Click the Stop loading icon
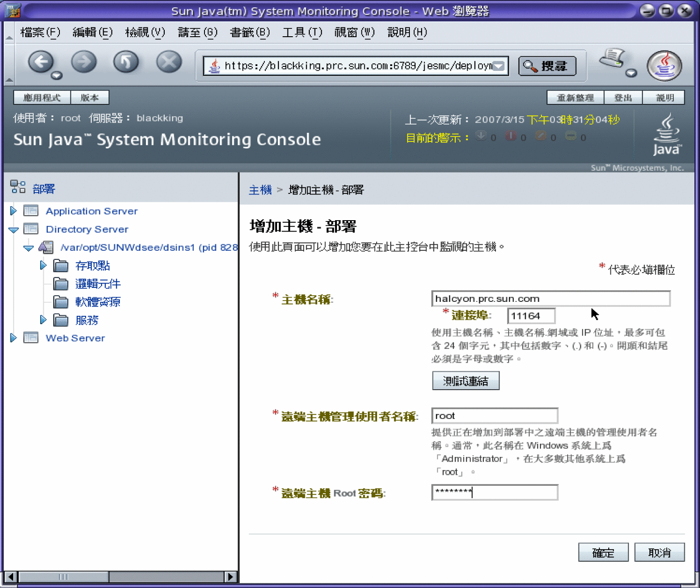 pyautogui.click(x=169, y=62)
